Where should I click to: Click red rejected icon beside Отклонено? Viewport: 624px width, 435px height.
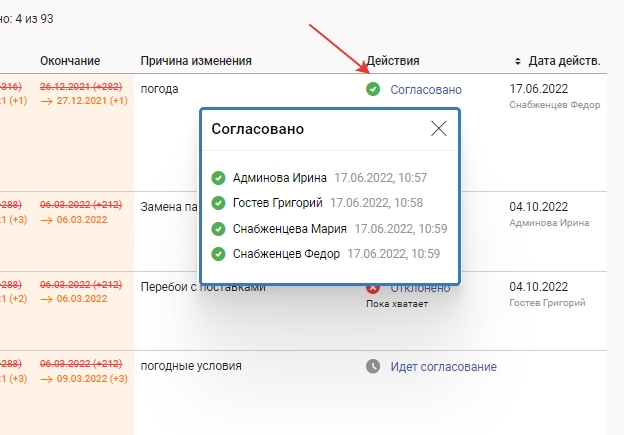coord(373,288)
